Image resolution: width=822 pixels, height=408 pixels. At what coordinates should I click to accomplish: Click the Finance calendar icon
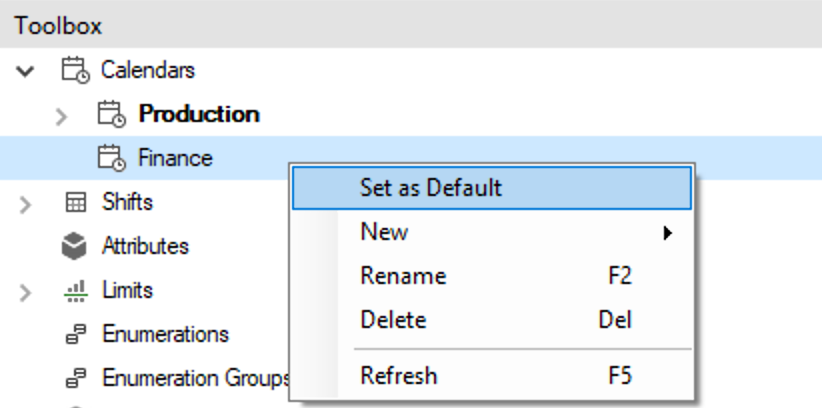[x=112, y=158]
